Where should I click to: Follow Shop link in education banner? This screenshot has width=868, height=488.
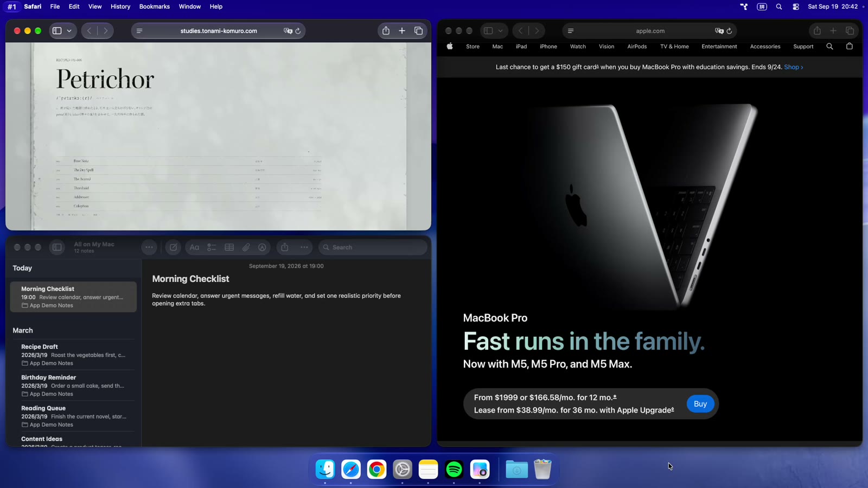(x=794, y=67)
